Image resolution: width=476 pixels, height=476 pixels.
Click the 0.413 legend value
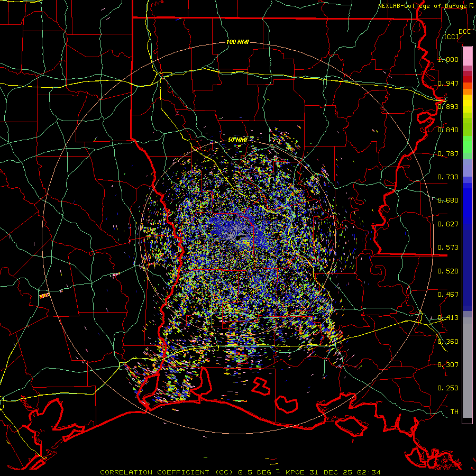tap(448, 318)
